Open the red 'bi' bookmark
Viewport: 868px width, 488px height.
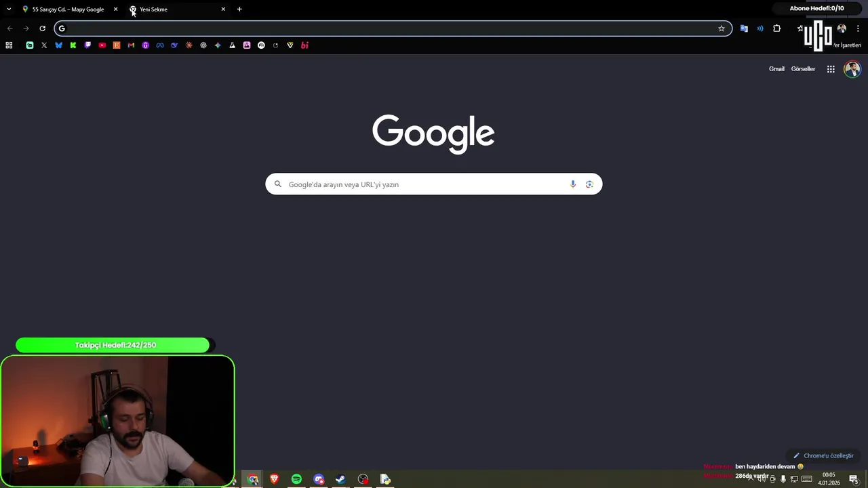(x=304, y=45)
